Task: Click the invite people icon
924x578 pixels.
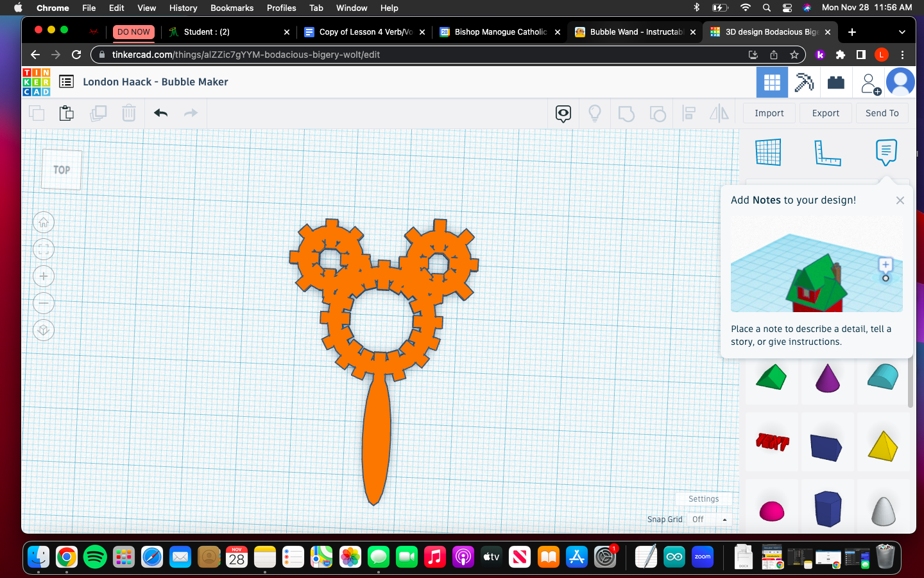Action: 870,83
